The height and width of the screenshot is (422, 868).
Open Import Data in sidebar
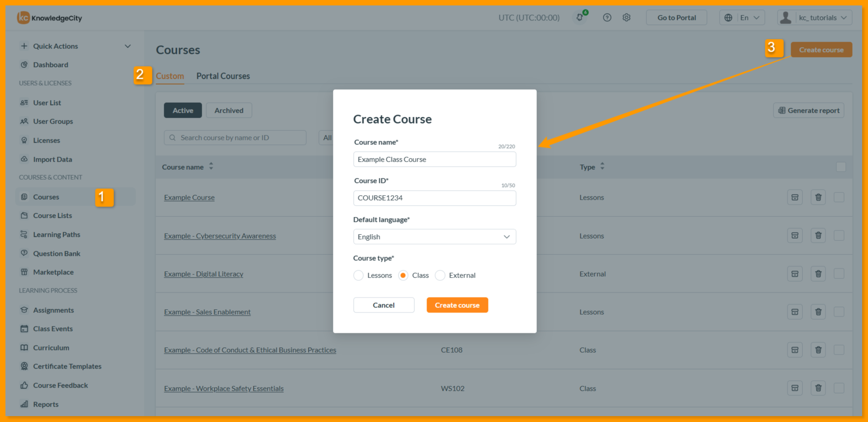52,159
